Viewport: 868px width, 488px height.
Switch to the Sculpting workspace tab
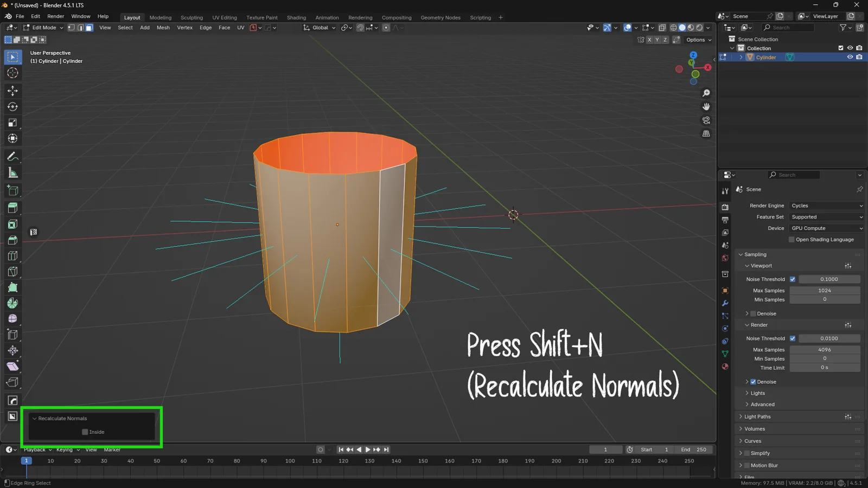192,17
